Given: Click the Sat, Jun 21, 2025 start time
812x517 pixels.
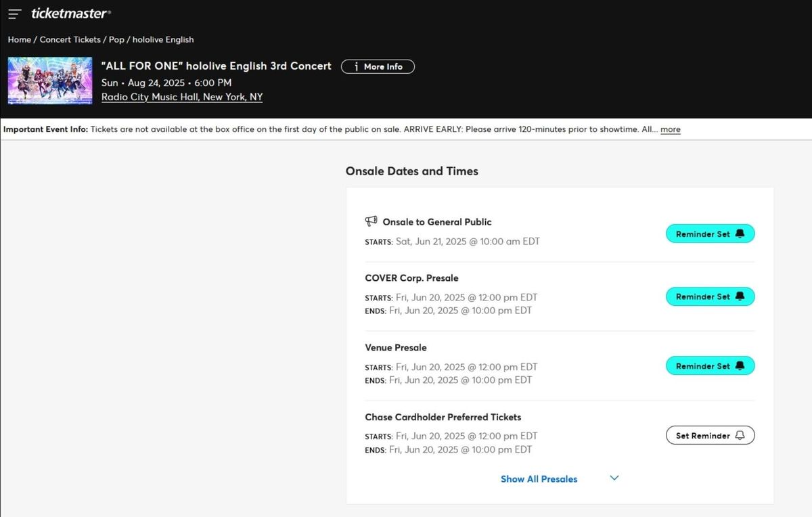Looking at the screenshot, I should (x=468, y=242).
